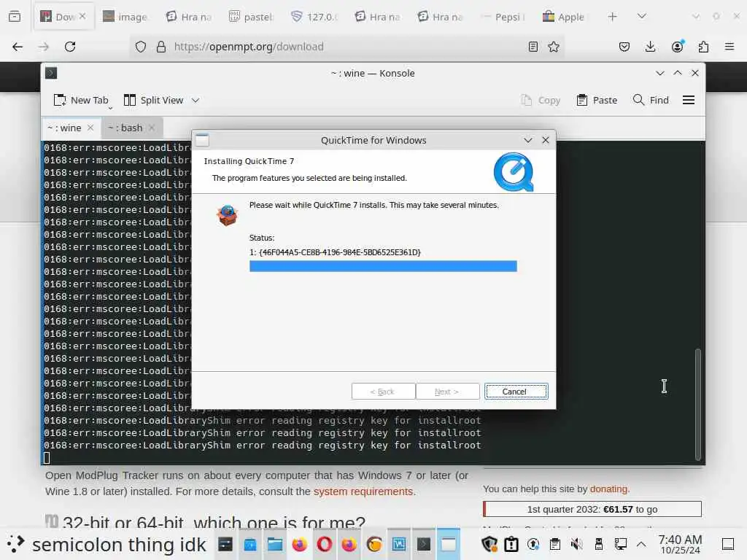Click the tracking protection shield icon

(x=141, y=47)
